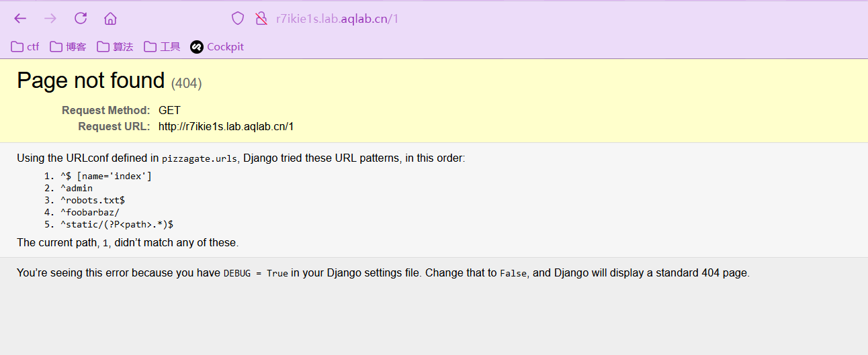Image resolution: width=868 pixels, height=355 pixels.
Task: Open the 算法 bookmarks folder
Action: (115, 46)
